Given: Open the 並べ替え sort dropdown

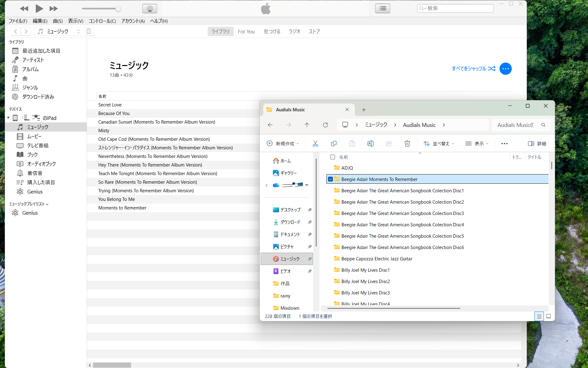Looking at the screenshot, I should point(439,144).
